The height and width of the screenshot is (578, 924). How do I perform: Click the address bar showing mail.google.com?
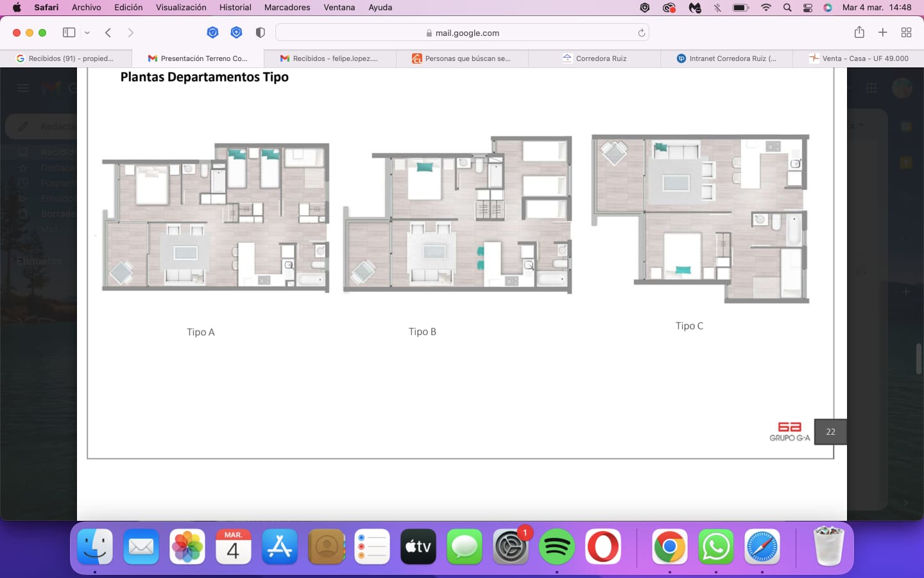click(x=462, y=33)
